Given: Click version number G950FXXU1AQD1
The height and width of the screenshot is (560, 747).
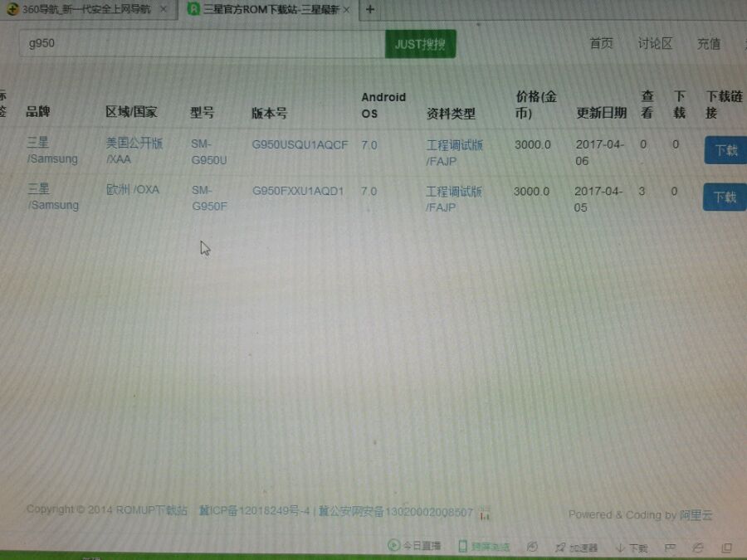Looking at the screenshot, I should [298, 191].
